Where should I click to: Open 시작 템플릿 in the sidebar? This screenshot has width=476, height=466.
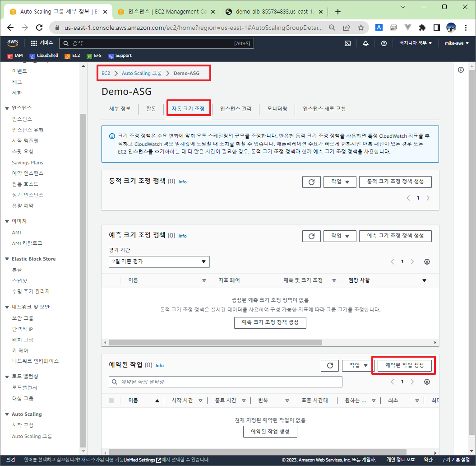[x=25, y=140]
